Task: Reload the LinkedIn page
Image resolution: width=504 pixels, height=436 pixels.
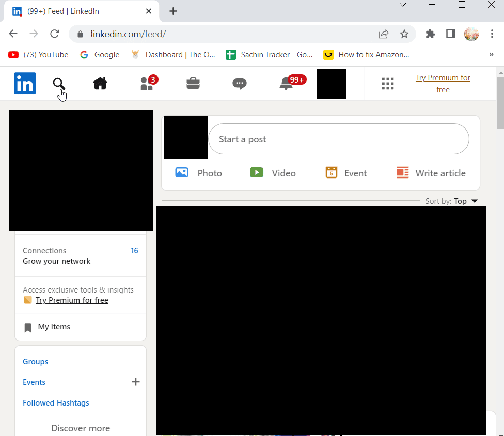Action: click(x=55, y=34)
